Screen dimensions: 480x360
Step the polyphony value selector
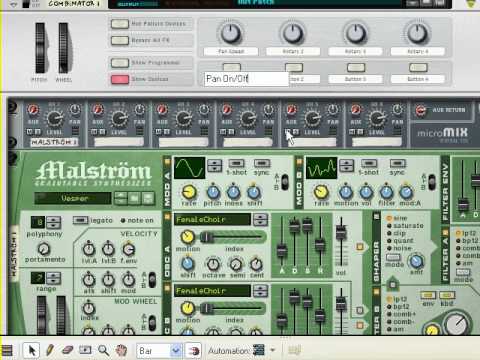pyautogui.click(x=53, y=222)
